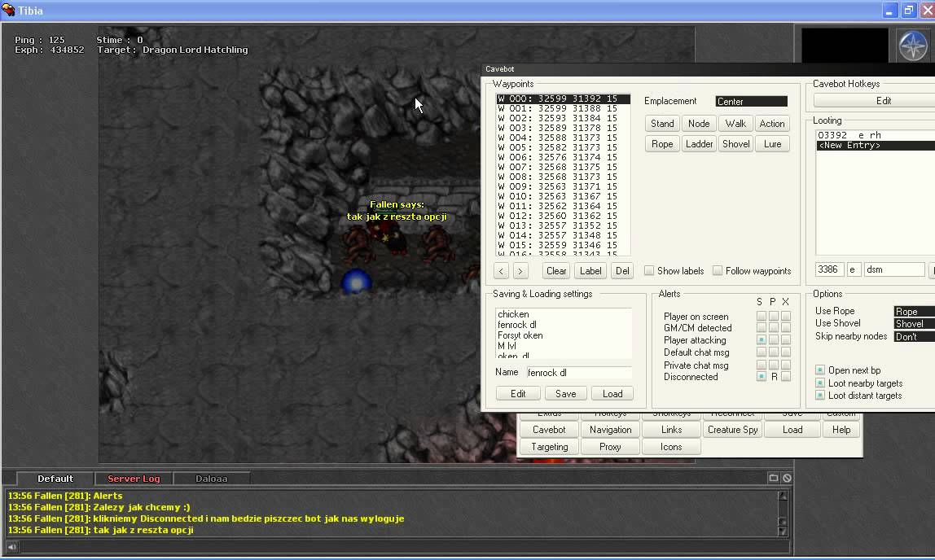Select the M lvl saved settings entry
Image resolution: width=935 pixels, height=560 pixels.
[x=563, y=346]
